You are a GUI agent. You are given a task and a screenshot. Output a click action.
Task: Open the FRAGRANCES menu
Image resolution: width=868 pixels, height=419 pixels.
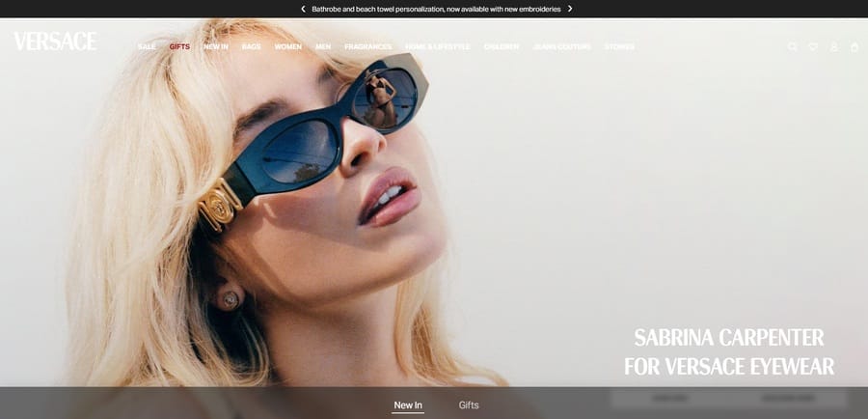click(x=368, y=47)
